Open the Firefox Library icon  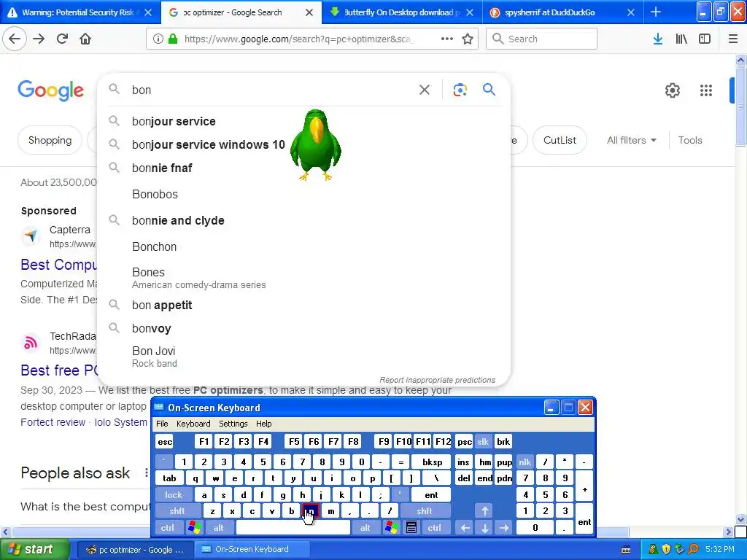pyautogui.click(x=681, y=39)
